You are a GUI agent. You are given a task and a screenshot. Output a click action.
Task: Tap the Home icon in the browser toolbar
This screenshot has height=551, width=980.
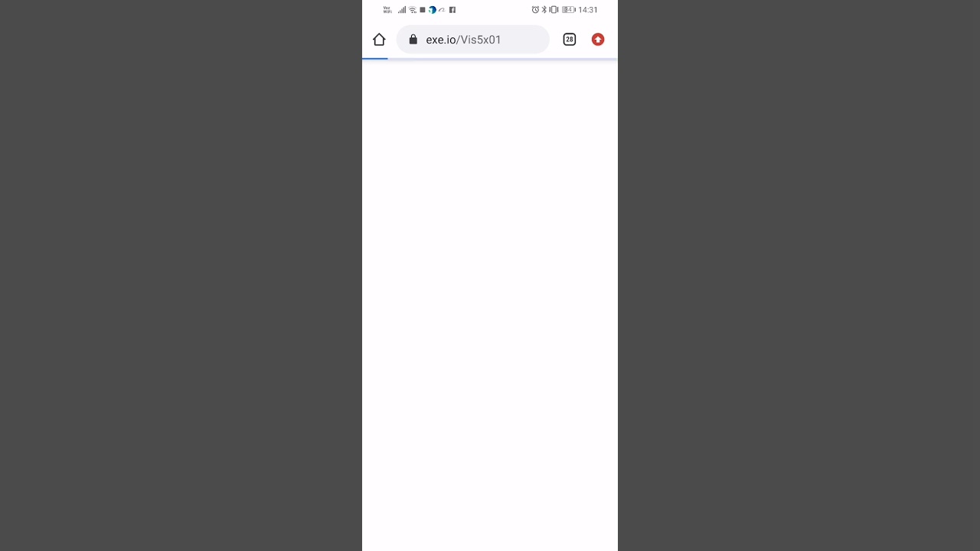379,40
